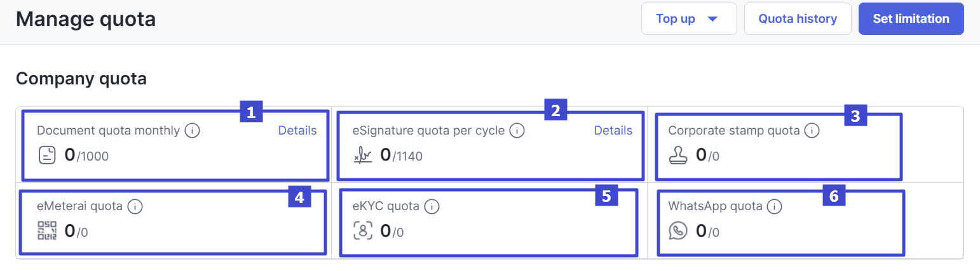Click the info icon beside WhatsApp quota

coord(773,206)
